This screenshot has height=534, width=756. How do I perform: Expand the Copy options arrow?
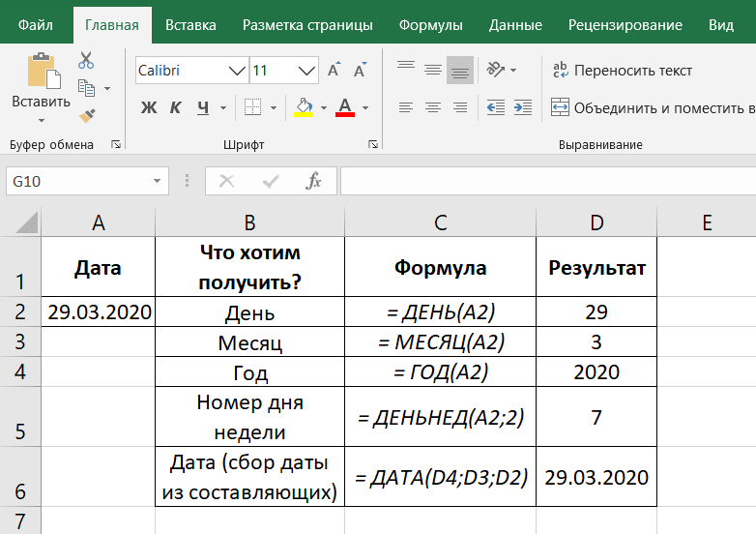point(107,89)
